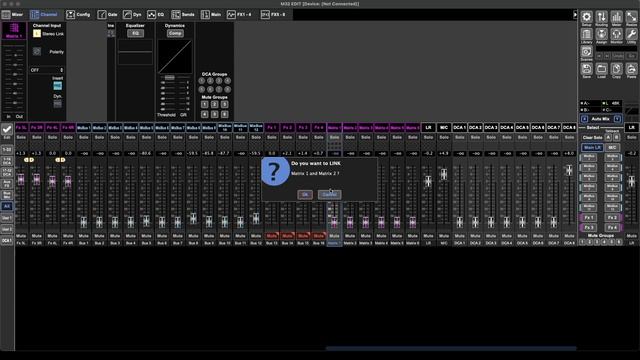Toggle Mute Group 1 in channel panel
Screen dimensions: 640x360
[x=204, y=104]
